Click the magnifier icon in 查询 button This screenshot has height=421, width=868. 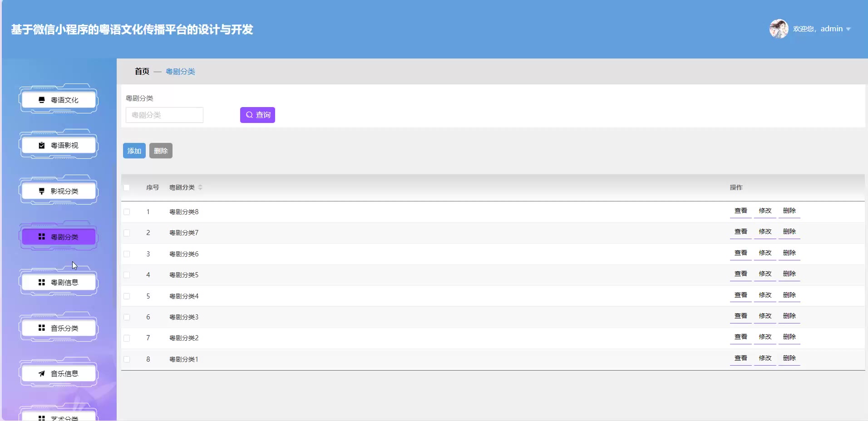tap(249, 115)
